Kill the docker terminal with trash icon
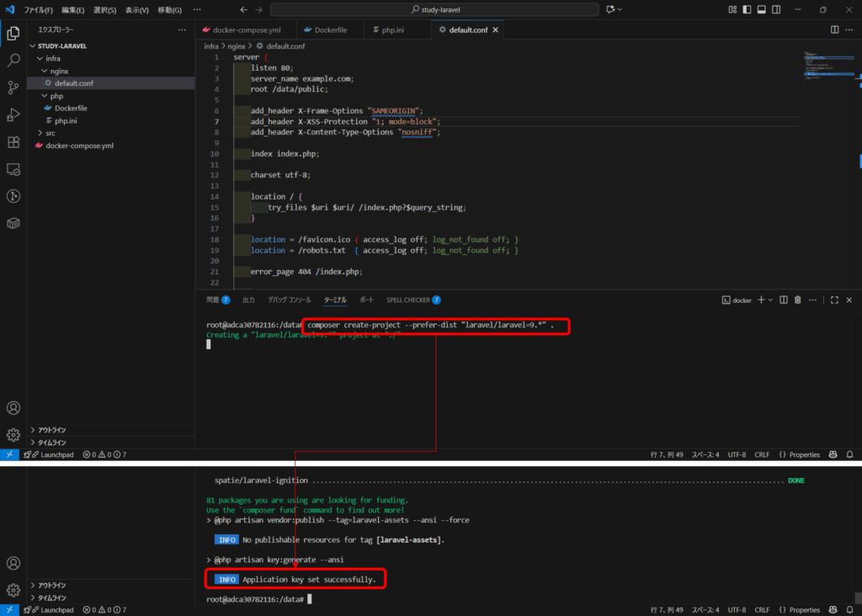Viewport: 862px width, 616px height. [x=798, y=300]
